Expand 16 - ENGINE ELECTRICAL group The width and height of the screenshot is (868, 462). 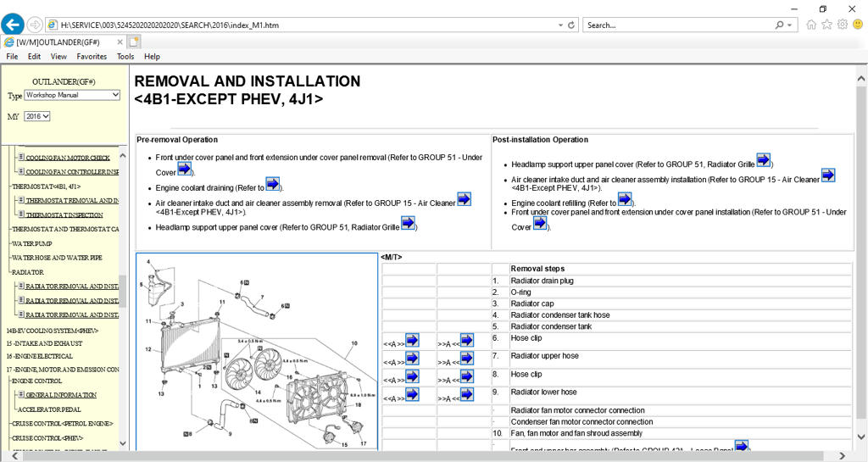39,356
